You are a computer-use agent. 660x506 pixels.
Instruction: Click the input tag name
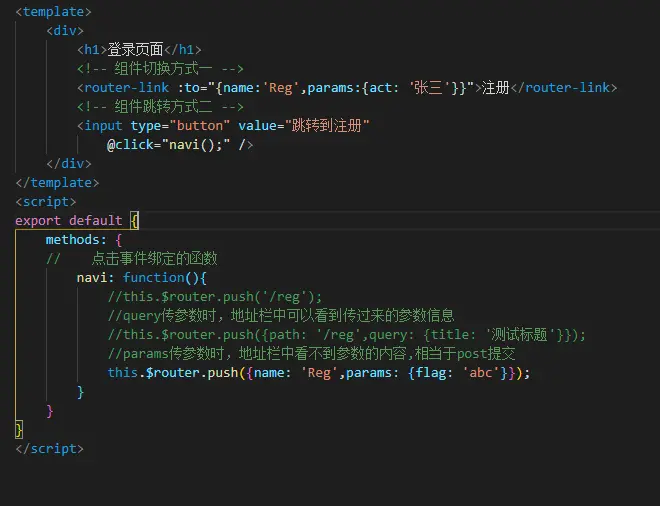tap(104, 125)
